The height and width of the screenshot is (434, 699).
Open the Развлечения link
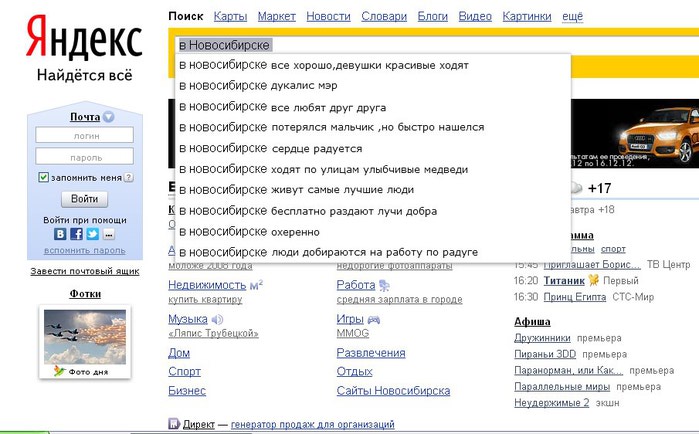(x=371, y=353)
